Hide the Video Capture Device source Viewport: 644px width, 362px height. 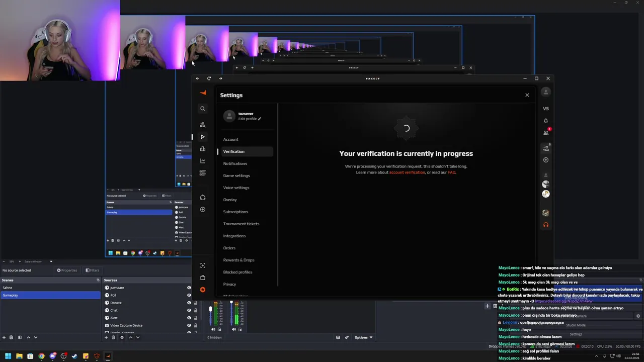[x=189, y=325]
